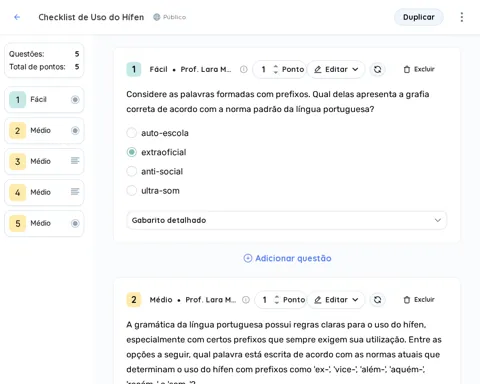Click Prof. Lara M... on question 2
Screen dimensions: 480x384
point(211,300)
